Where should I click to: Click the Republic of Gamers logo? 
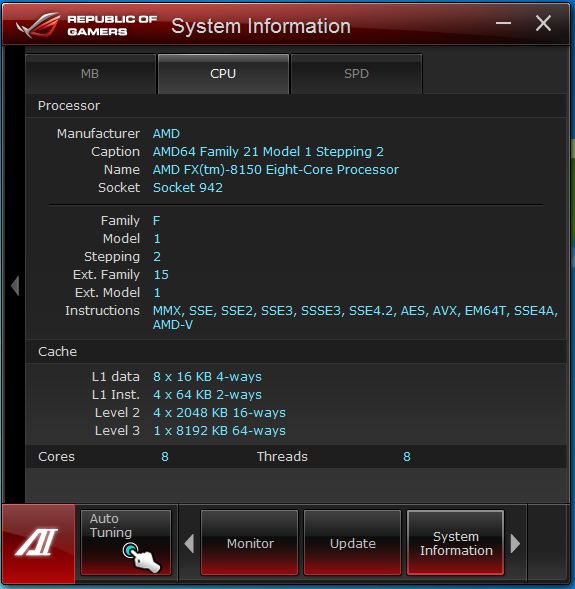pyautogui.click(x=86, y=25)
